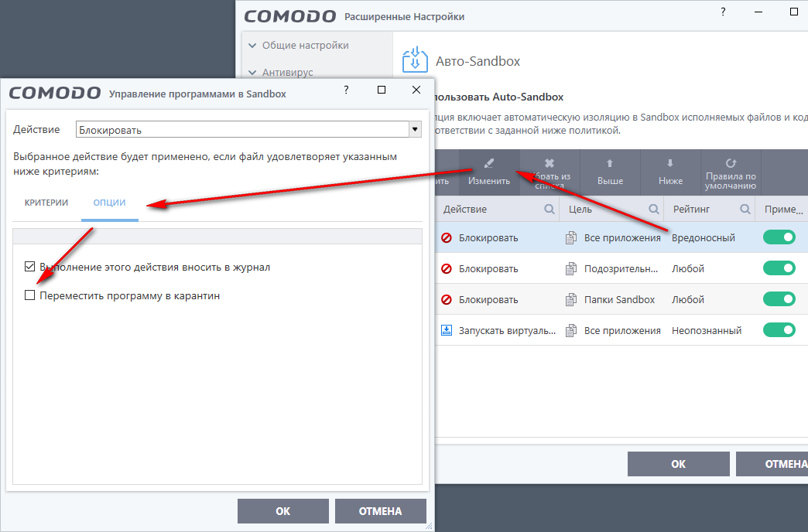Maximize the Управление программами в Sandbox dialog

point(382,90)
